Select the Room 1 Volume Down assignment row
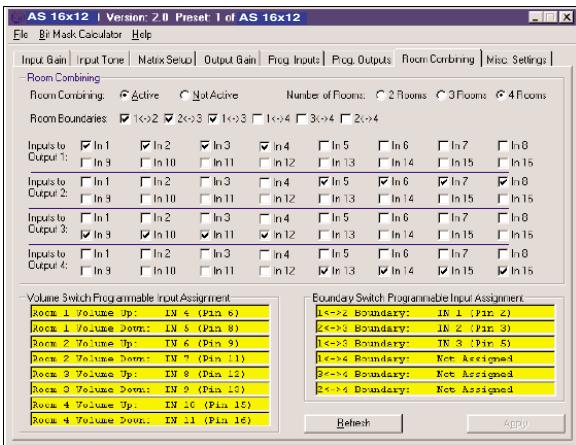Viewport: 576px width, 445px height. coord(150,328)
